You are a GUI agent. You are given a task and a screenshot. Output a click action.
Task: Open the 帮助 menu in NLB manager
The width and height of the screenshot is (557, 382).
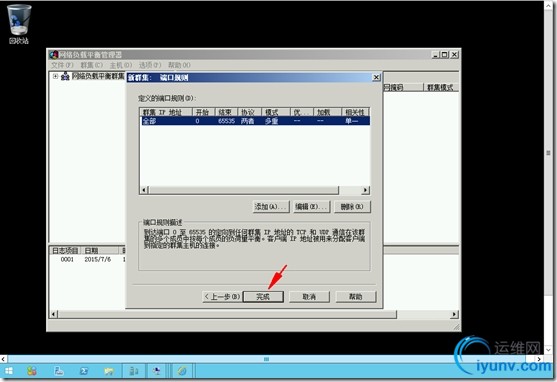pyautogui.click(x=179, y=65)
